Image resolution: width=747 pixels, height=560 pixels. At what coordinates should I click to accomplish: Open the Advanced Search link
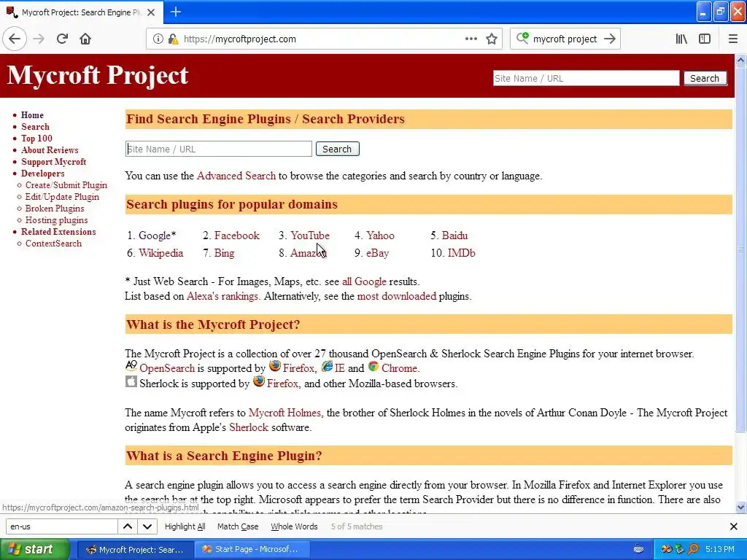(x=236, y=176)
